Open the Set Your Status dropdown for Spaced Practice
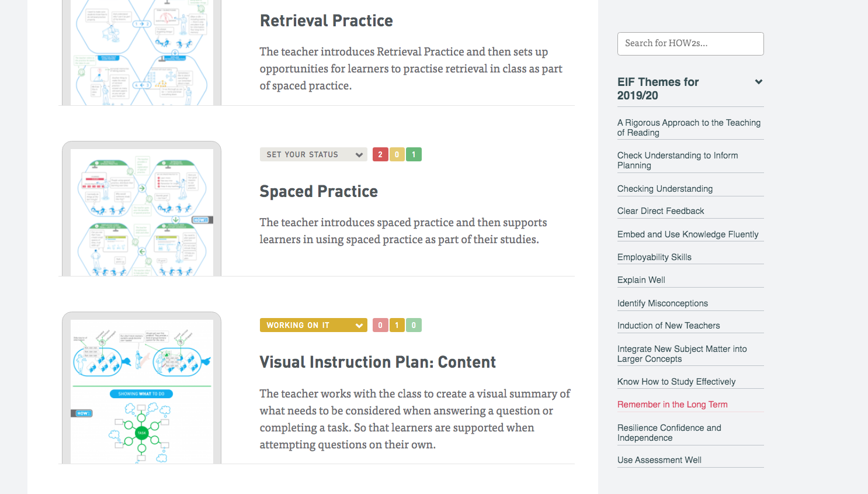This screenshot has height=494, width=868. coord(313,154)
